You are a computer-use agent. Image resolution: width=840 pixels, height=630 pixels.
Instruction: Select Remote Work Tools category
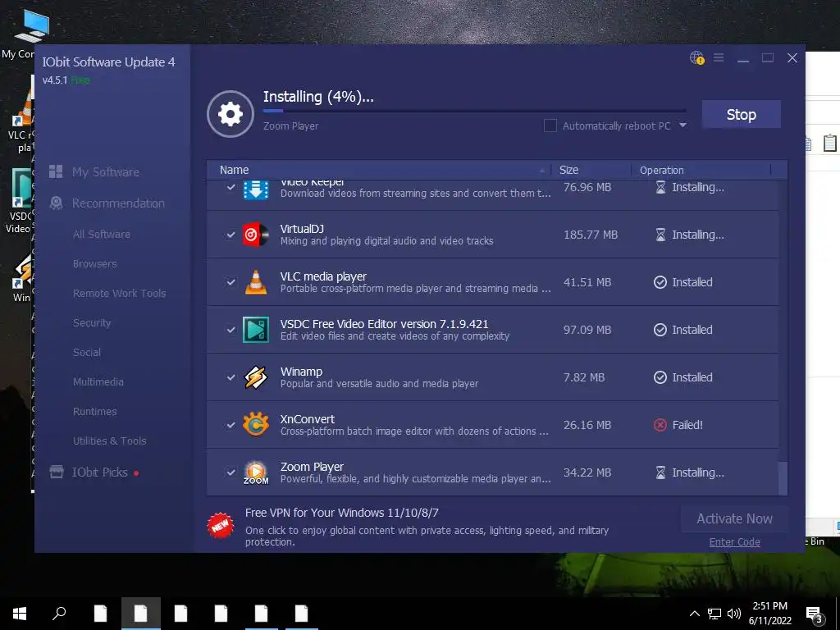[x=120, y=293]
